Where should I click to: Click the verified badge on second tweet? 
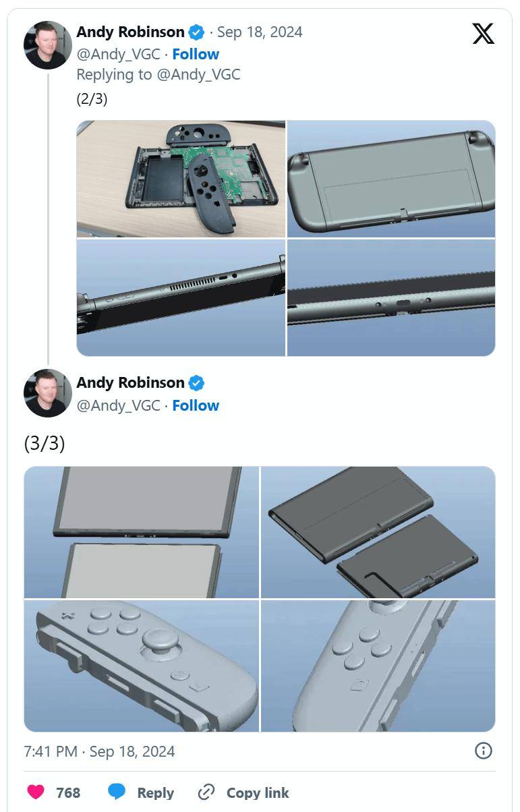click(196, 383)
